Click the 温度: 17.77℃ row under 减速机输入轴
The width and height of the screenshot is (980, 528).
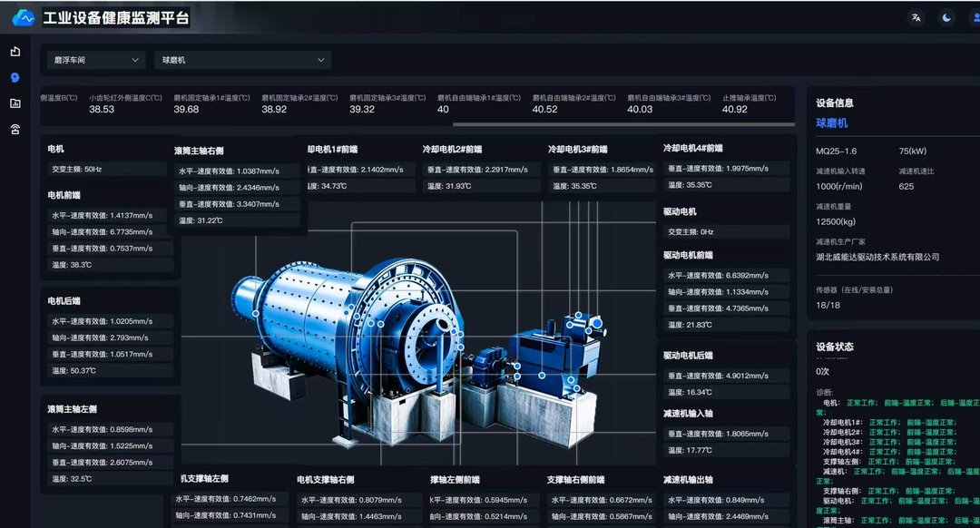coord(726,450)
